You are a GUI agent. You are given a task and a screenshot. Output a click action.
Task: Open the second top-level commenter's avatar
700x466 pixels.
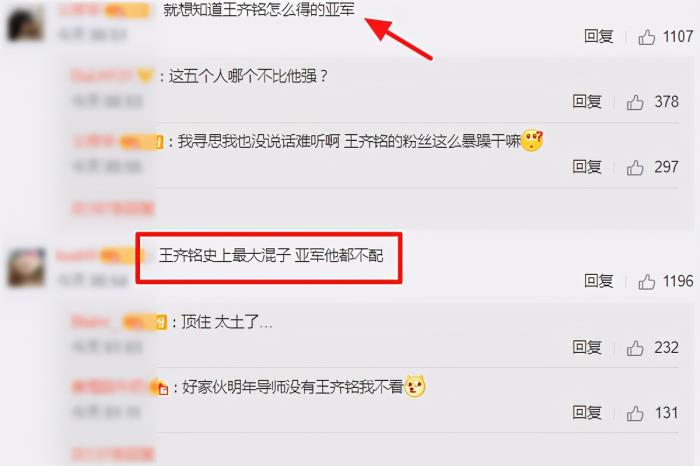point(27,267)
